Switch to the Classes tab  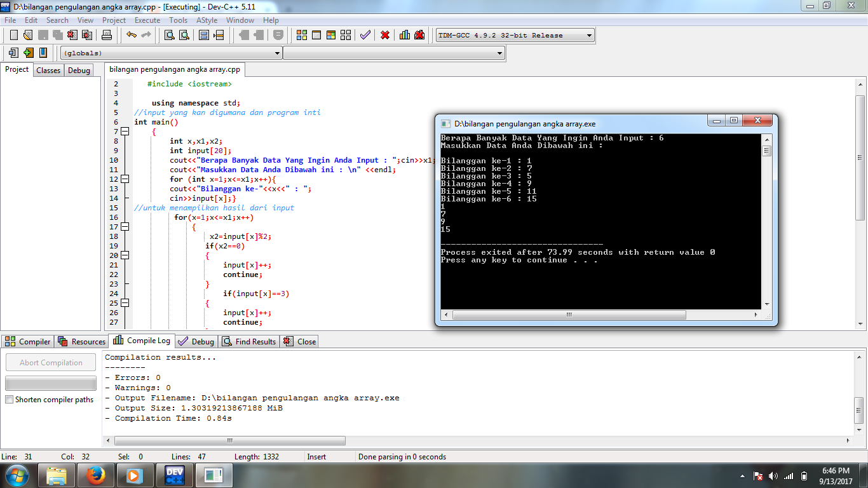click(48, 71)
